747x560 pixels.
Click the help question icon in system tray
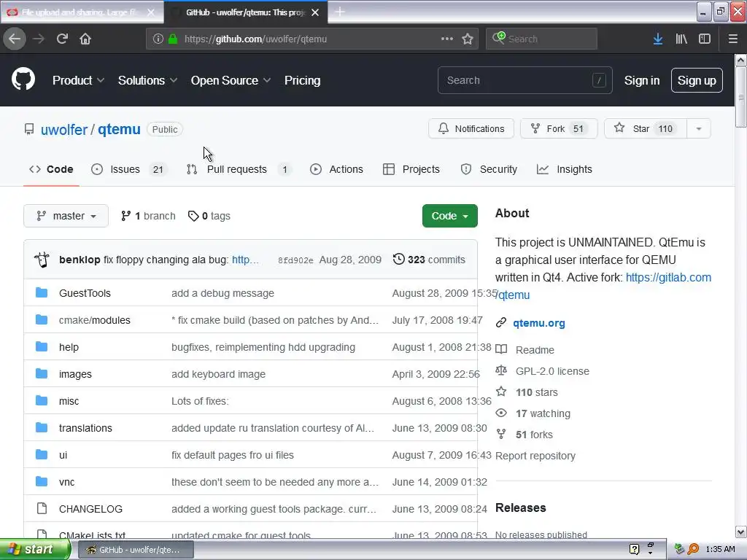coord(634,549)
